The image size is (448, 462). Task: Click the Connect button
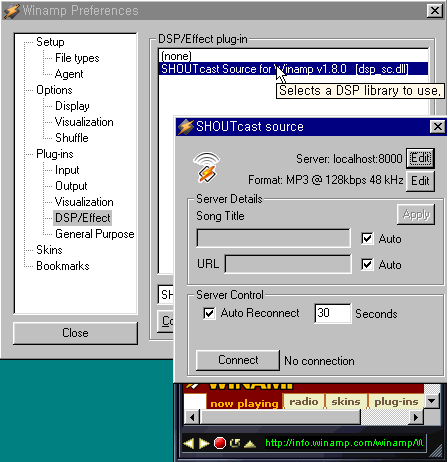pos(238,360)
